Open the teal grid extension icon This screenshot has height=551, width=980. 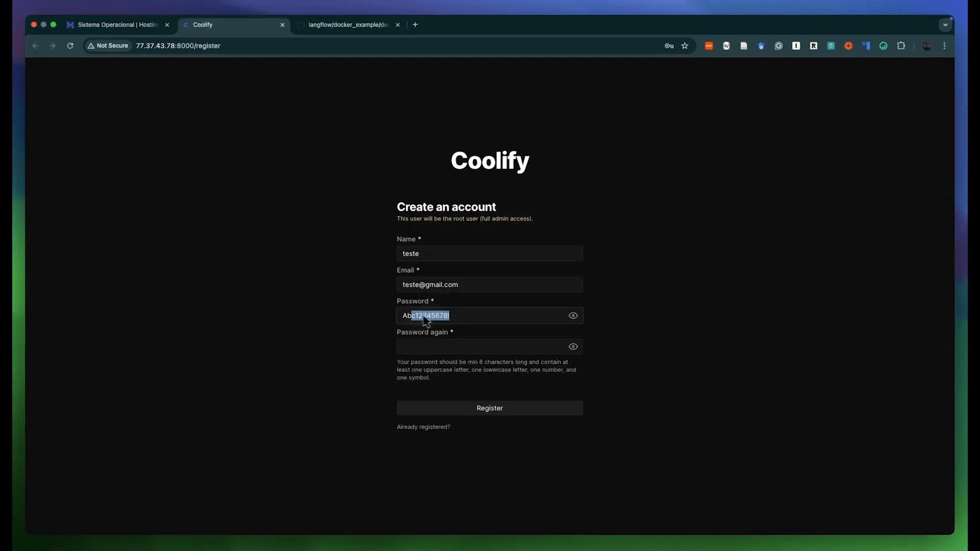831,46
